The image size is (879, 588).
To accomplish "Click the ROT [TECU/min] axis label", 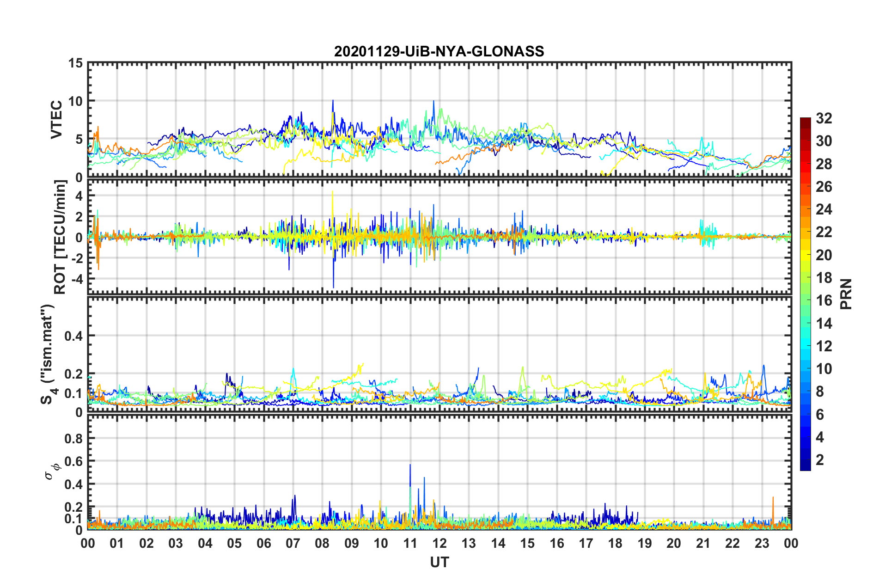I will [x=60, y=237].
